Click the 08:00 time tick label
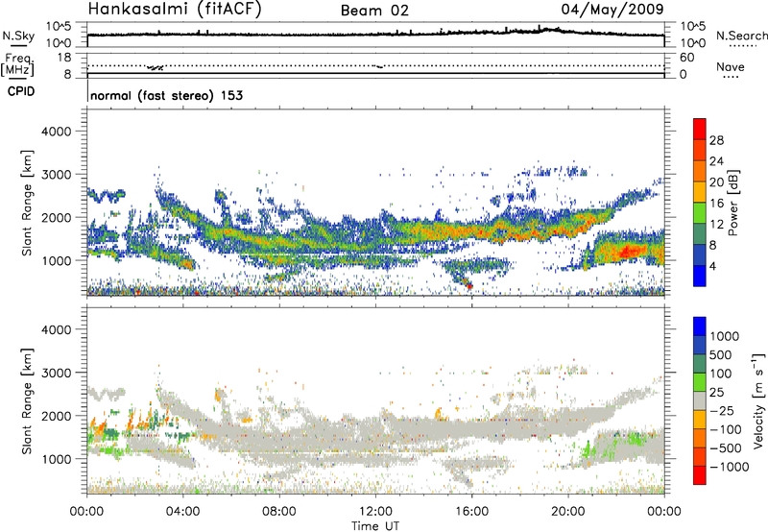The height and width of the screenshot is (532, 768). pyautogui.click(x=279, y=512)
